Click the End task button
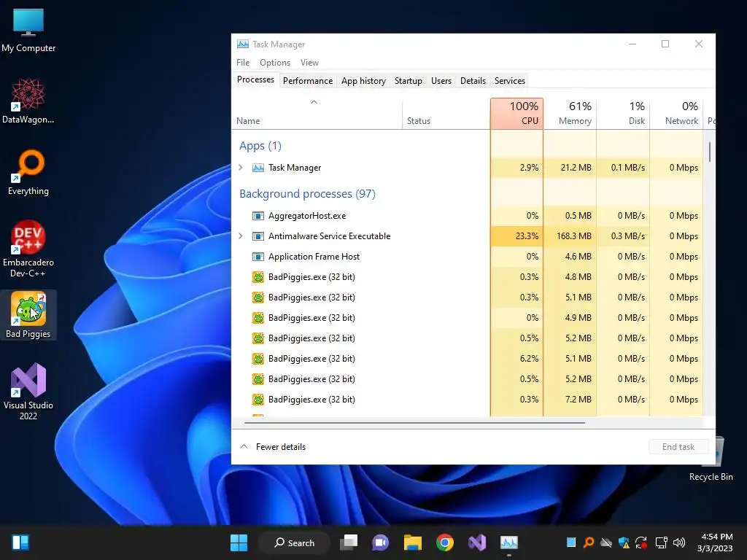 678,447
